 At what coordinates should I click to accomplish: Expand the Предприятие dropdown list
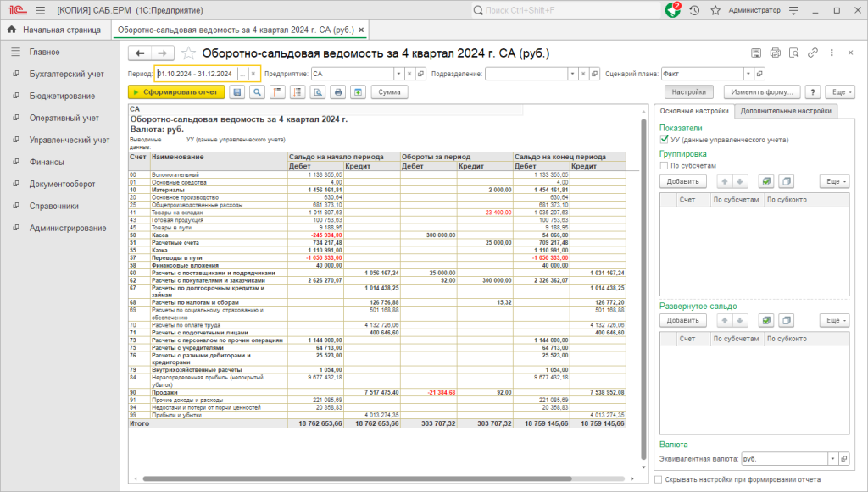[398, 74]
